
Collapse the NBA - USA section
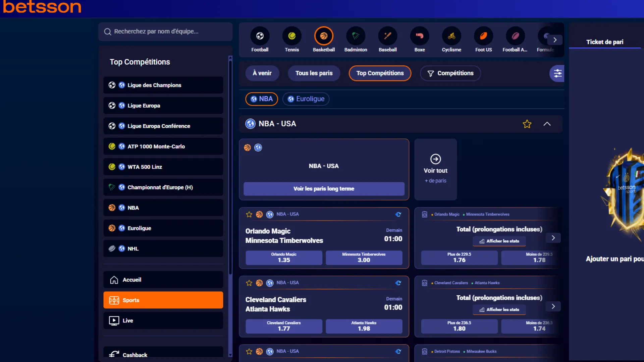tap(547, 124)
